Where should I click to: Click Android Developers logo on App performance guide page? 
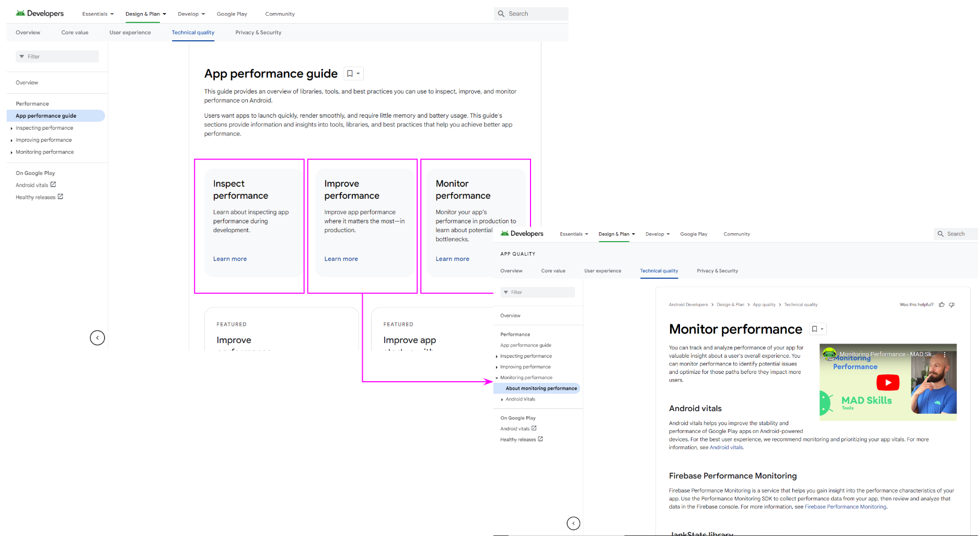[40, 14]
